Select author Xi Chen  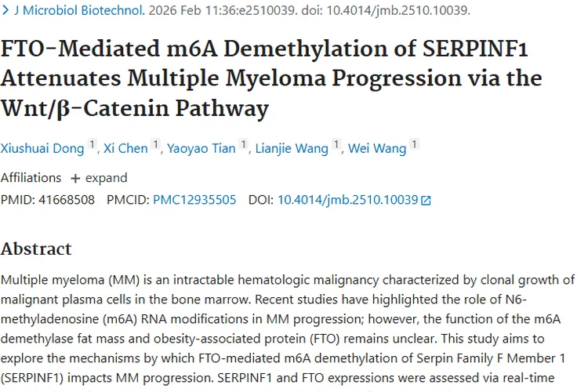(125, 148)
